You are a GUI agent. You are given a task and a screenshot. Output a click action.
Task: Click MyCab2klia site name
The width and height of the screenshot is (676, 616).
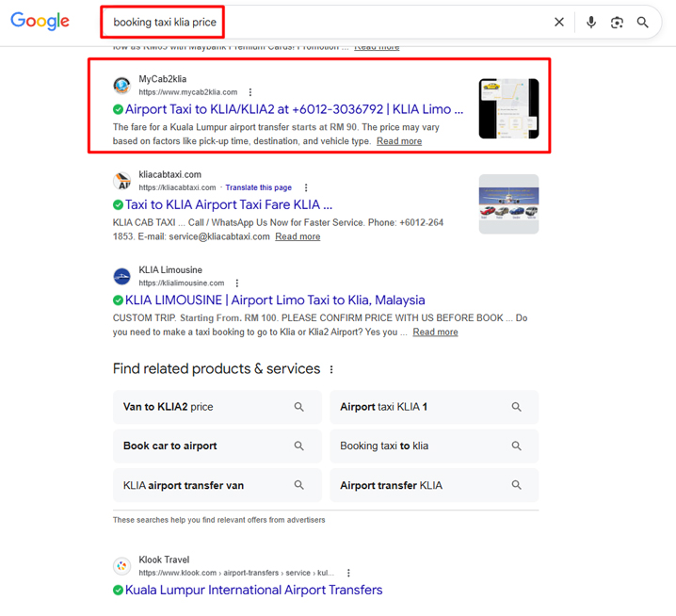(x=163, y=79)
